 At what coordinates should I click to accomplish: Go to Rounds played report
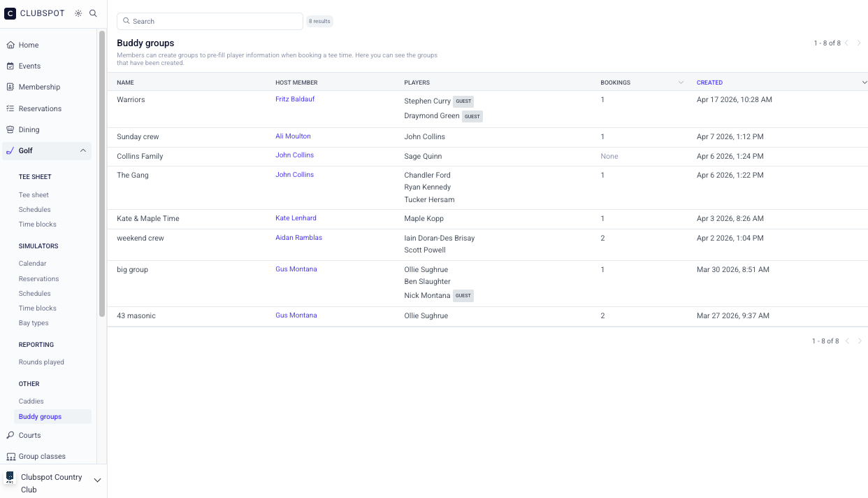(x=41, y=362)
